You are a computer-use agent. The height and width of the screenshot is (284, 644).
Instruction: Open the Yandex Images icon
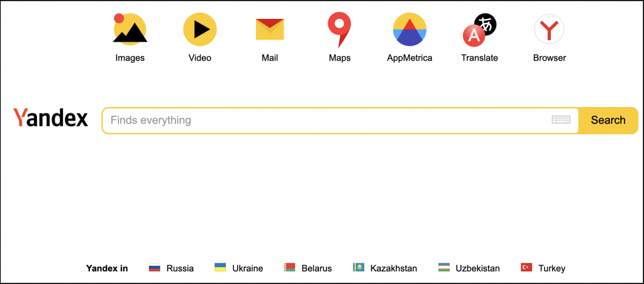[x=130, y=29]
